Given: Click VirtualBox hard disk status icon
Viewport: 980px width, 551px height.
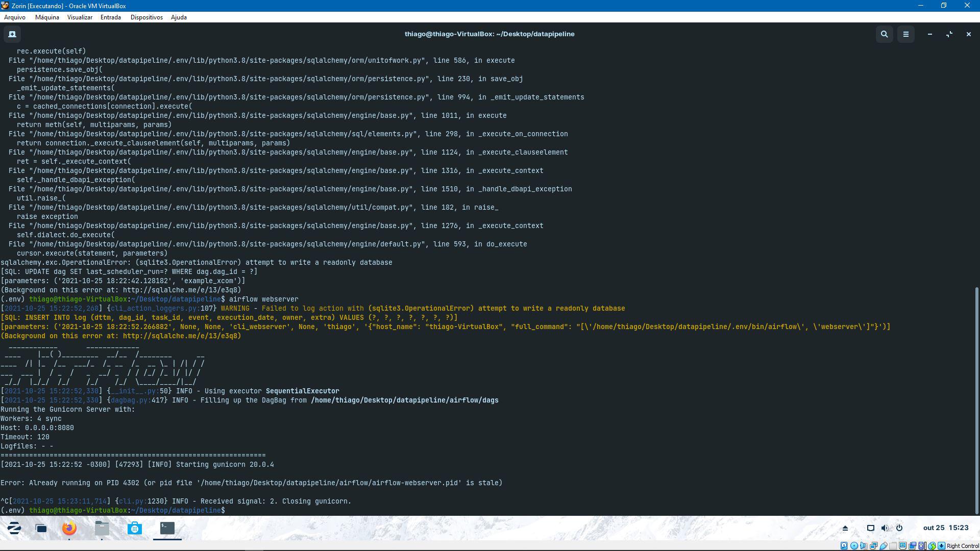Looking at the screenshot, I should [x=844, y=546].
